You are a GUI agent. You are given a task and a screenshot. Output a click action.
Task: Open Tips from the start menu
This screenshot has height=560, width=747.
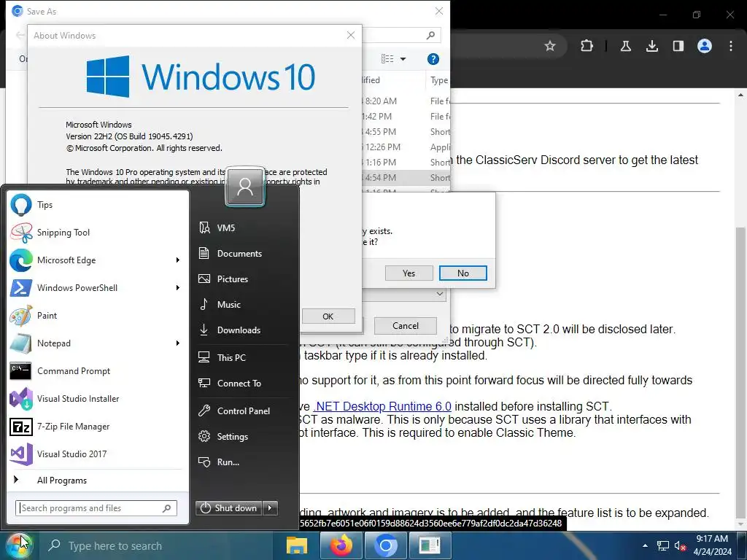pos(98,205)
